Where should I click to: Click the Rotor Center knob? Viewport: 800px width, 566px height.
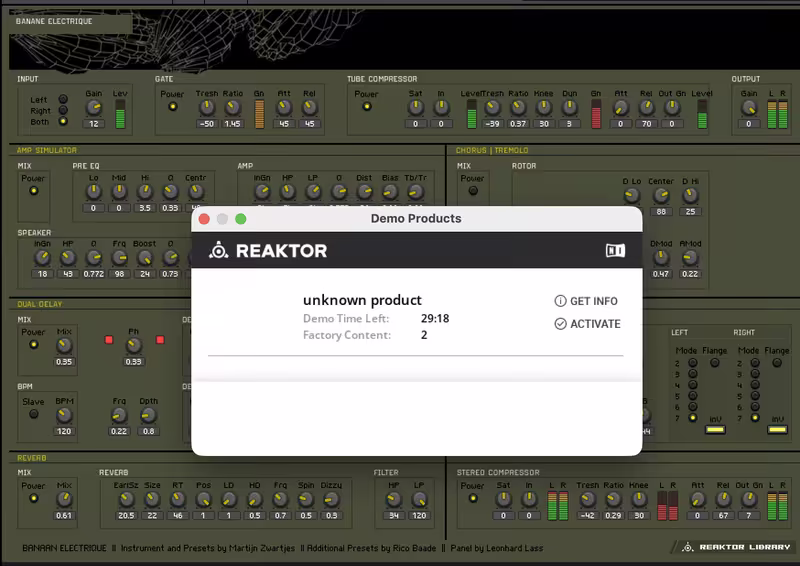(x=661, y=195)
